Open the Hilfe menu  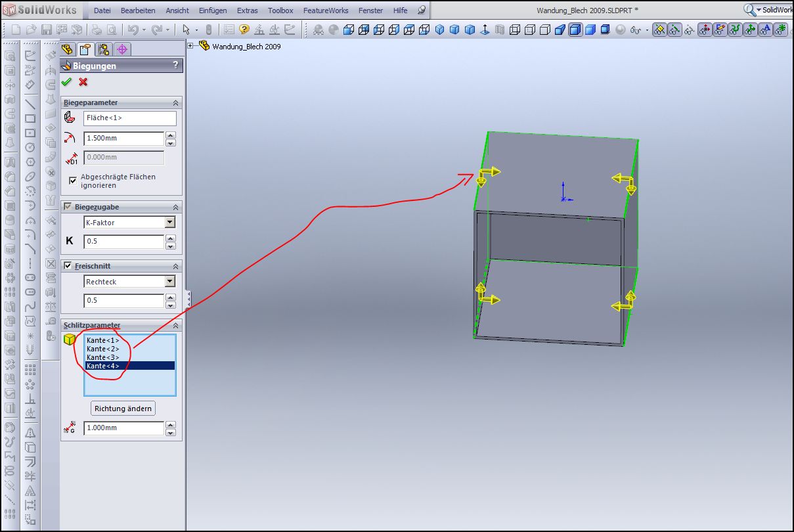point(401,11)
